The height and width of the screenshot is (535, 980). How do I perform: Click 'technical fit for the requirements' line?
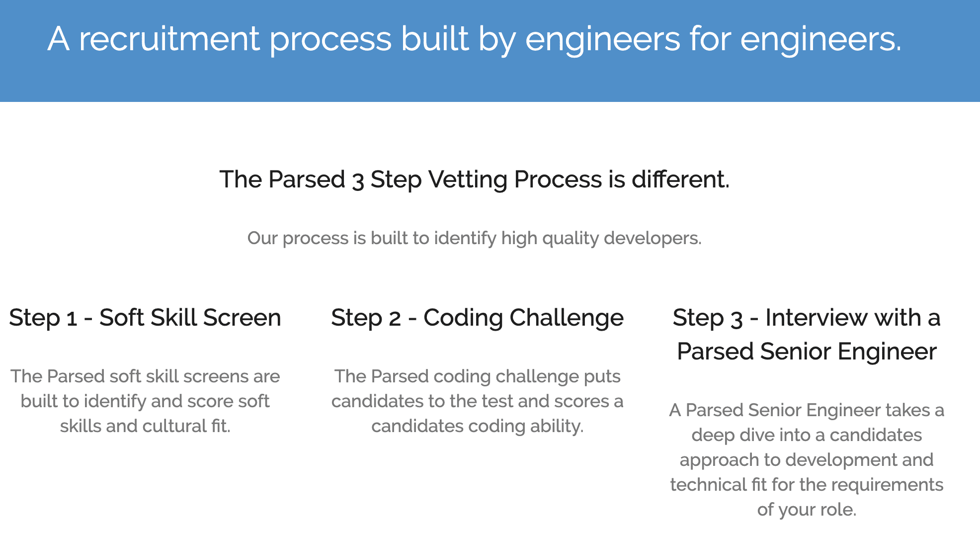click(x=807, y=485)
